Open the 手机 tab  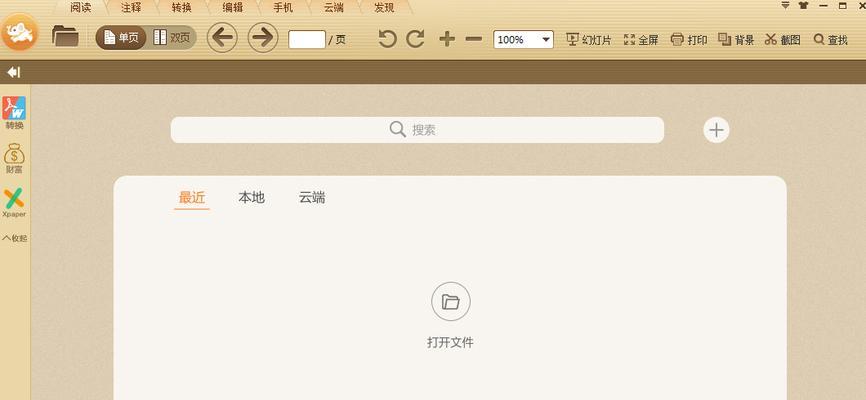pyautogui.click(x=283, y=8)
